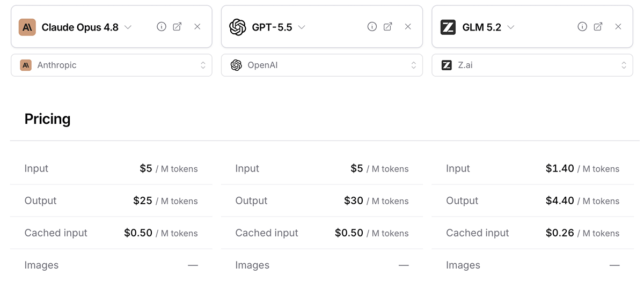
Task: Open info for Claude Opus 4.8
Action: tap(162, 27)
